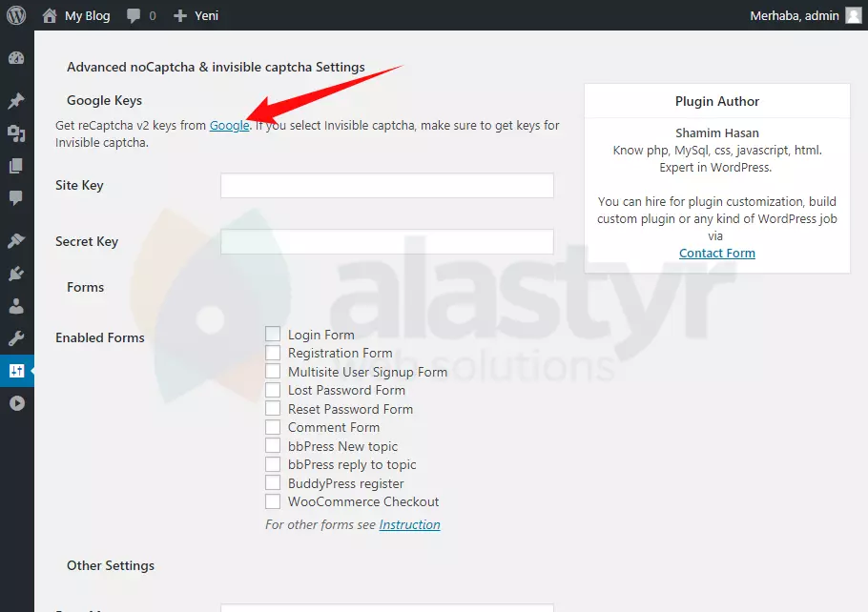868x612 pixels.
Task: Click the Secret Key input field
Action: pos(386,241)
